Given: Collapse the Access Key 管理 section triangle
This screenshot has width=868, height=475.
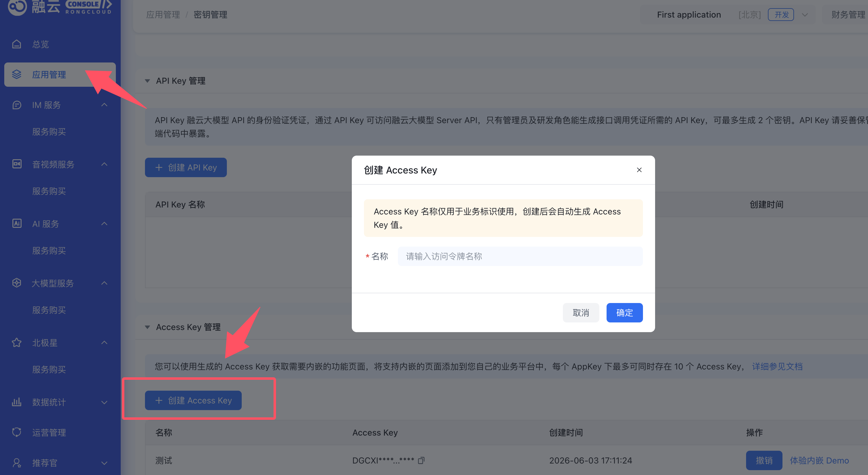Looking at the screenshot, I should (x=147, y=327).
